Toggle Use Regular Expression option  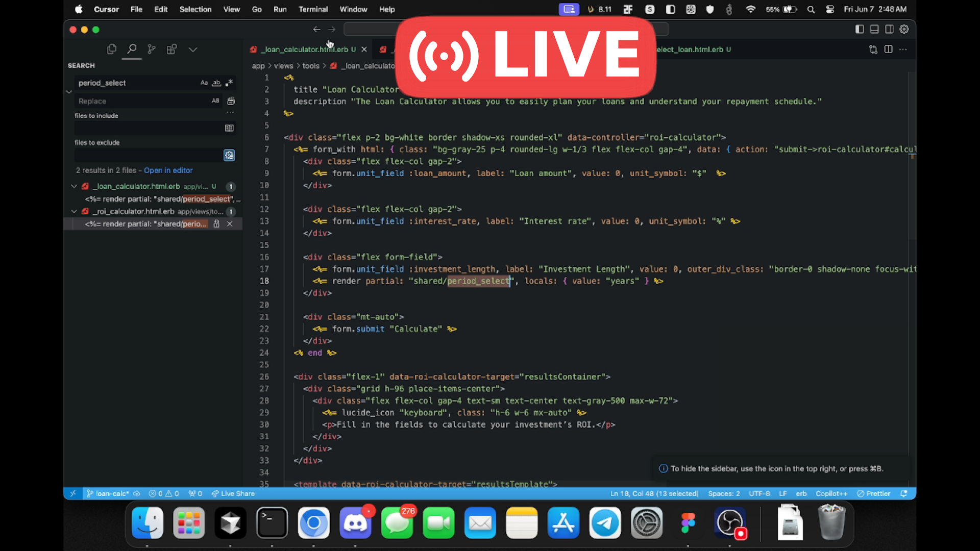229,83
